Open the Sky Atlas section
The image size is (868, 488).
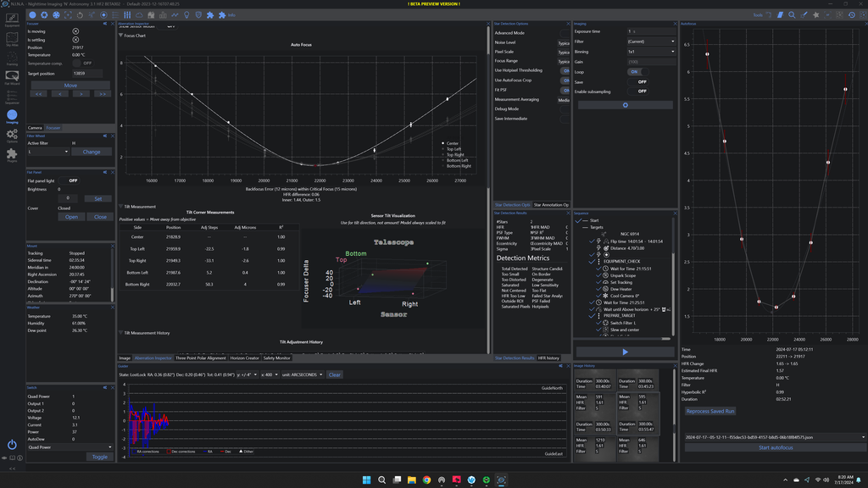12,39
